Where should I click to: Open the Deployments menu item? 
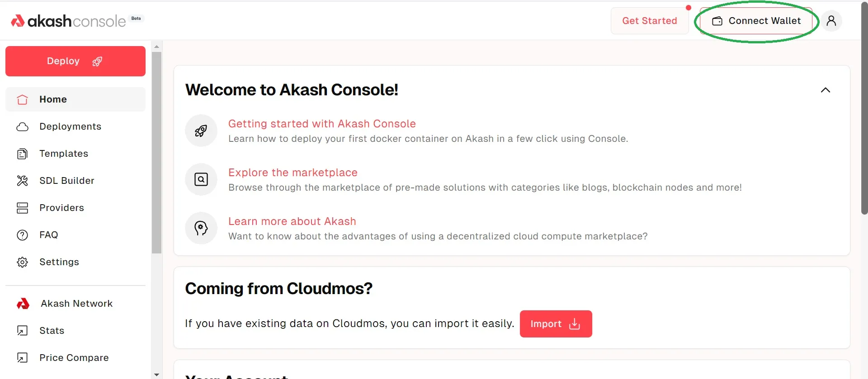(x=70, y=126)
